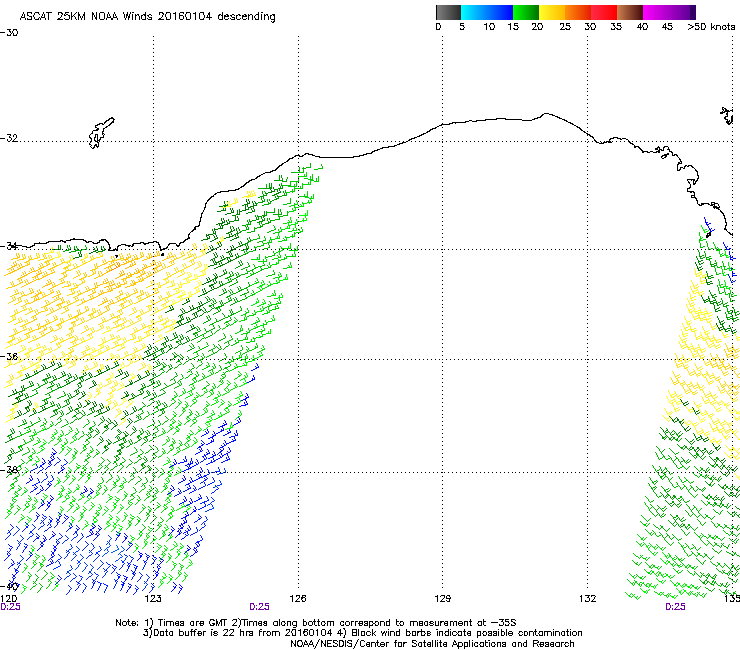
Task: Click the note line starting '3)Data buffer is 22 hrs'
Action: coord(362,633)
